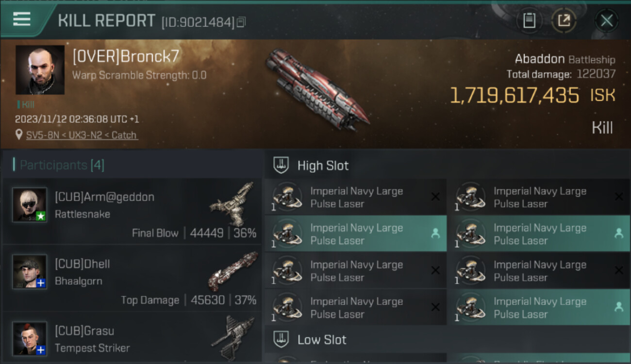This screenshot has height=364, width=631.
Task: Select Arm@geddon's pilot portrait
Action: pos(30,205)
